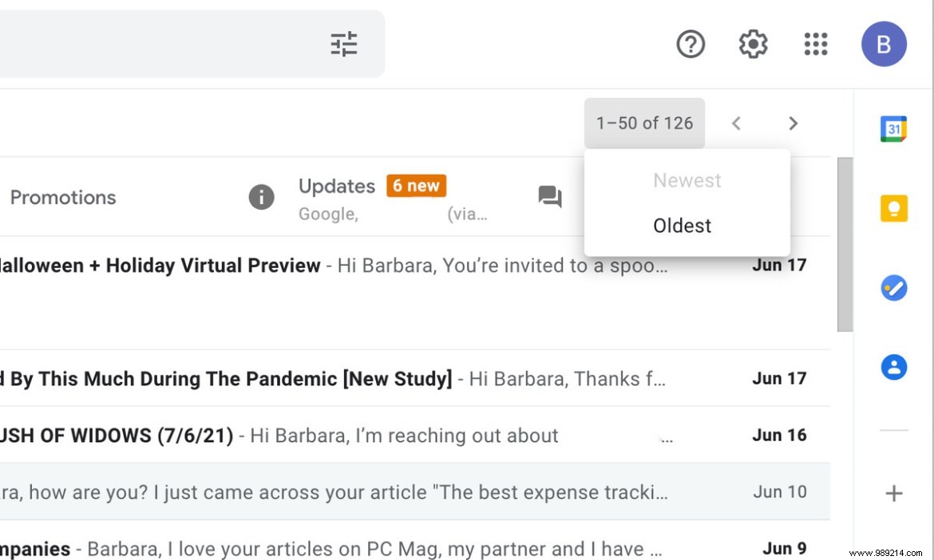Open Google Tasks from the side panel
The image size is (934, 560).
(x=893, y=288)
